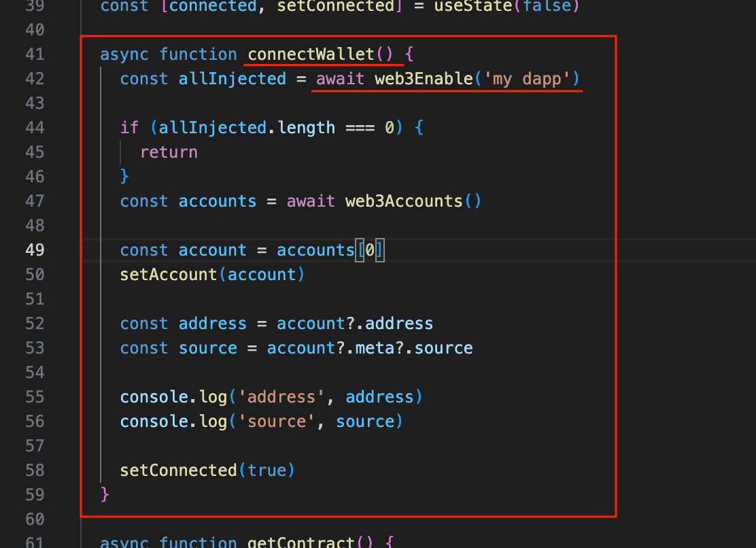Click account?.meta?.source on line 53
The height and width of the screenshot is (548, 756).
coord(370,348)
